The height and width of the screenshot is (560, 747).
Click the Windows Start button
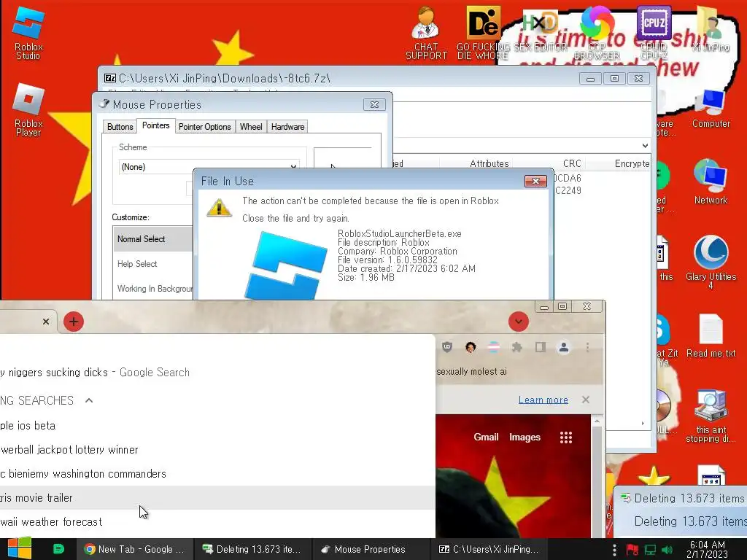19,548
